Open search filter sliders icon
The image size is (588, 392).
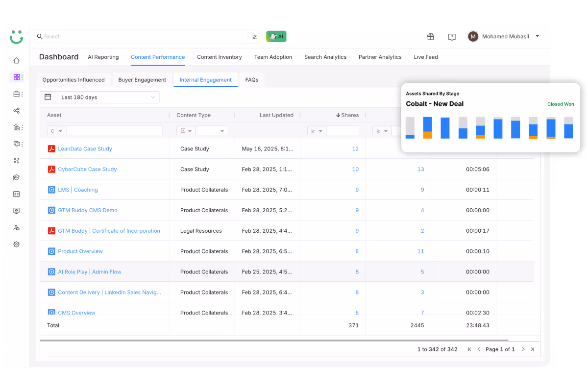click(255, 37)
